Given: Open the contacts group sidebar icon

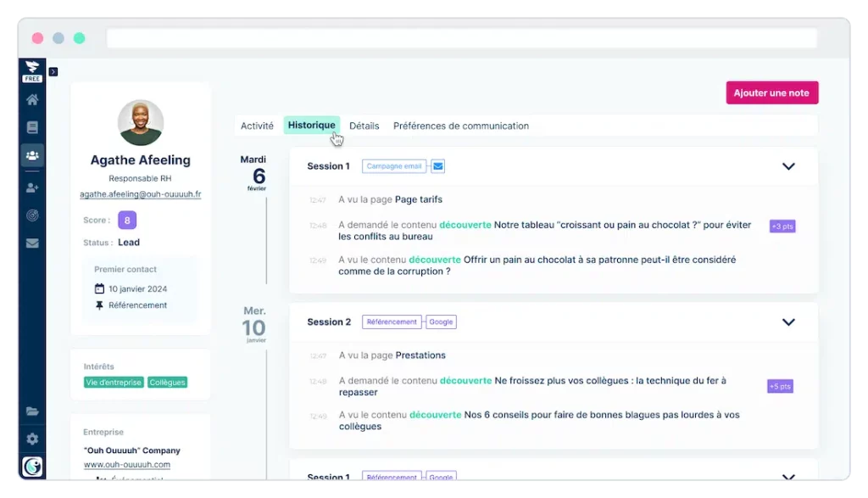Looking at the screenshot, I should (x=32, y=155).
